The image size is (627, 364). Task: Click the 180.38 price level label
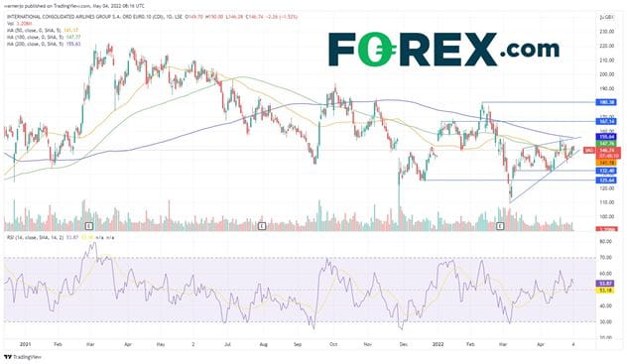point(605,102)
